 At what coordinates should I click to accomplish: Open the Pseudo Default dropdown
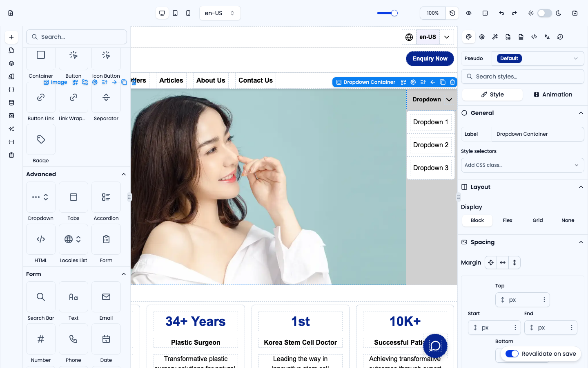[538, 58]
